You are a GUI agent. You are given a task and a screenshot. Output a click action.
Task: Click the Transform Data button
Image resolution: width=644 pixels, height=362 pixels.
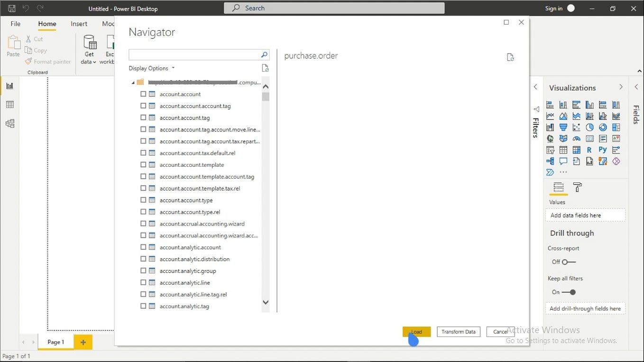458,332
